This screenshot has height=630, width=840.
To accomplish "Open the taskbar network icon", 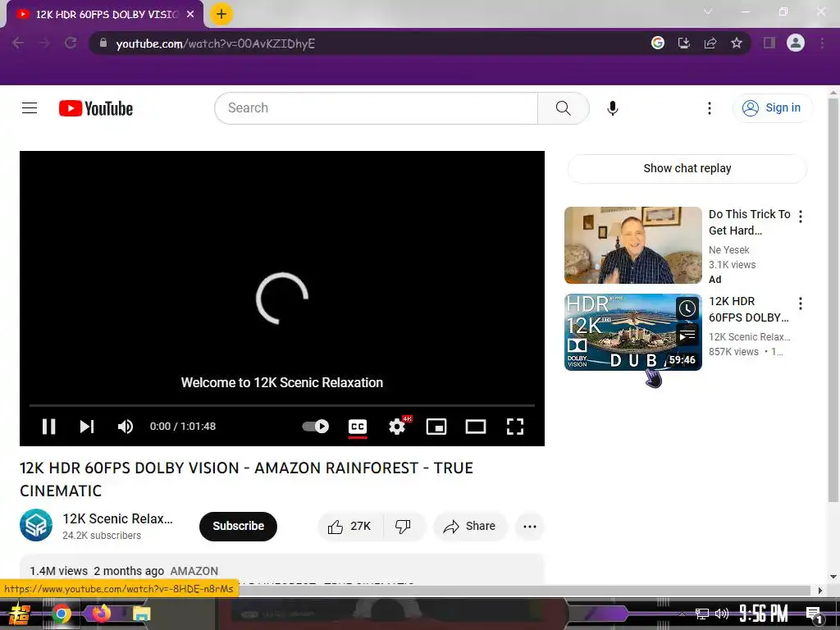I will pyautogui.click(x=701, y=614).
